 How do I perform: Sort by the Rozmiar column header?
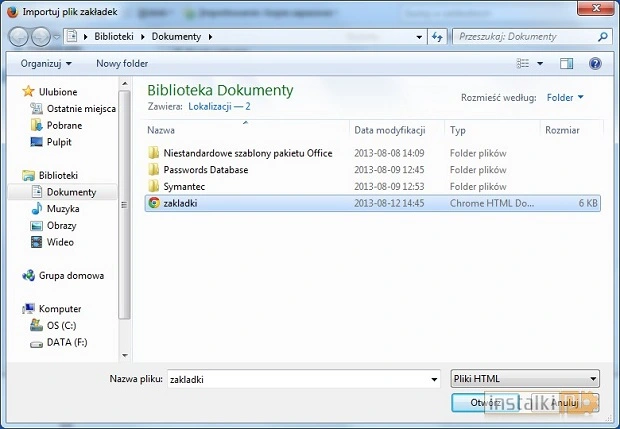click(x=572, y=130)
